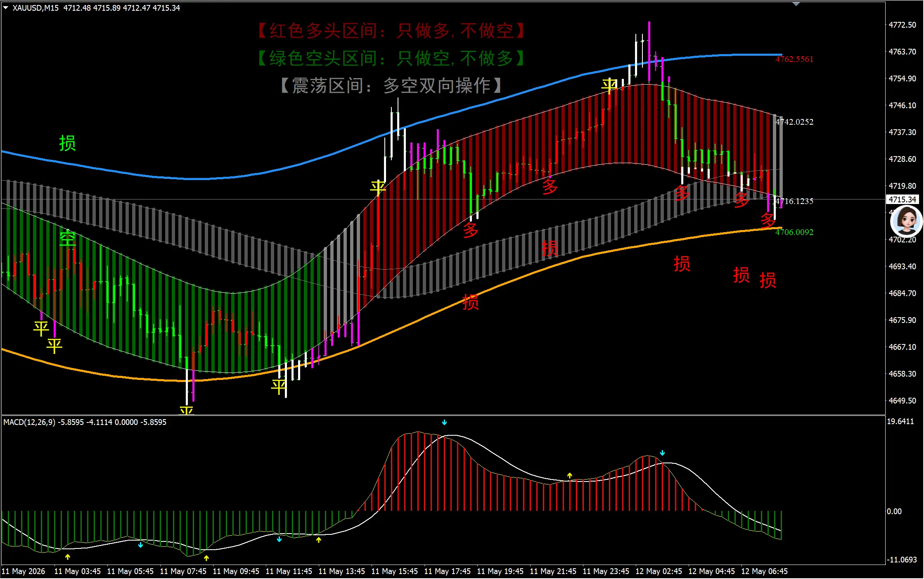Viewport: 924px width, 579px height.
Task: Click the 11 May 19:45 time label
Action: click(500, 571)
